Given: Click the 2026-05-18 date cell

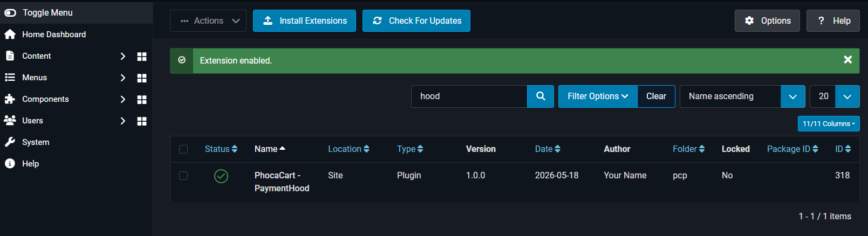Looking at the screenshot, I should click(x=557, y=175).
